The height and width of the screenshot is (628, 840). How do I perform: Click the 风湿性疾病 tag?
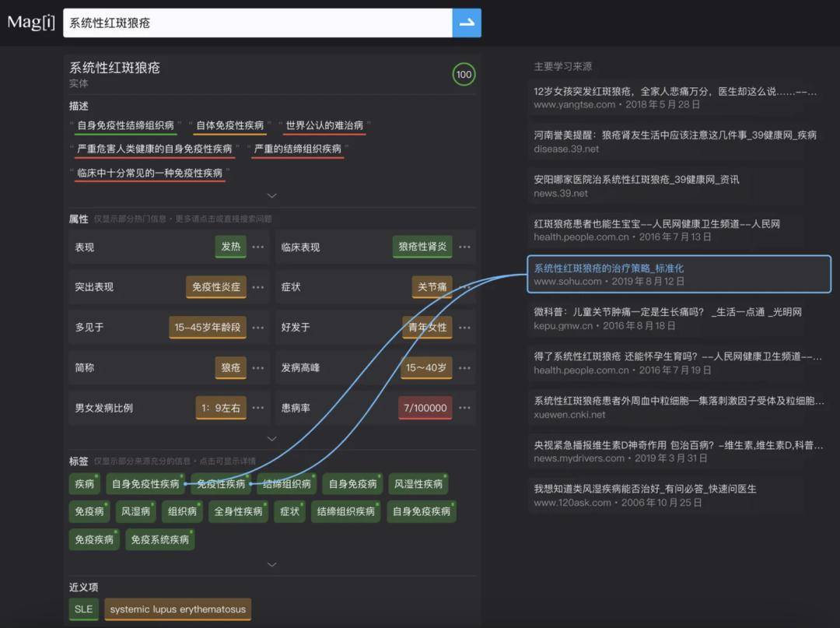(418, 484)
